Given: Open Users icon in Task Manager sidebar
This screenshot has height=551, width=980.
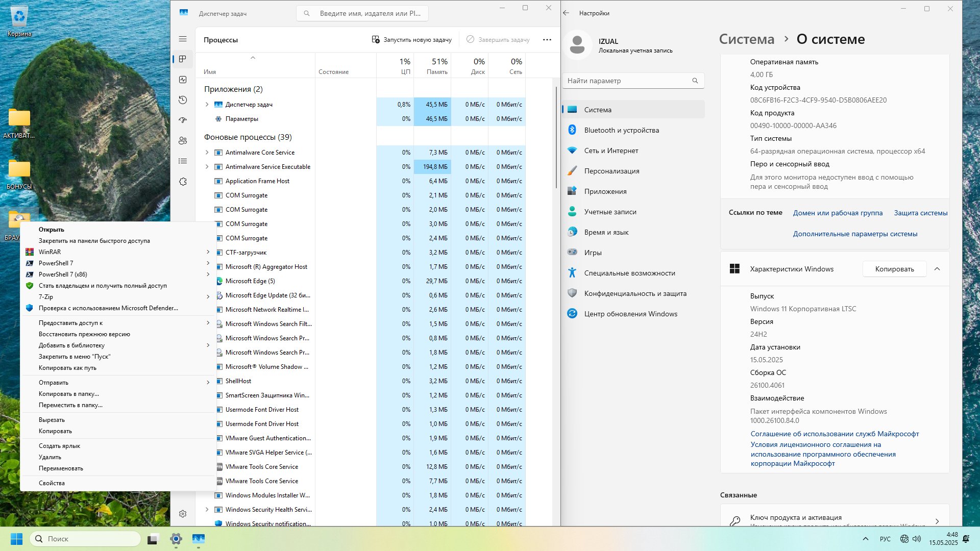Looking at the screenshot, I should (x=183, y=141).
